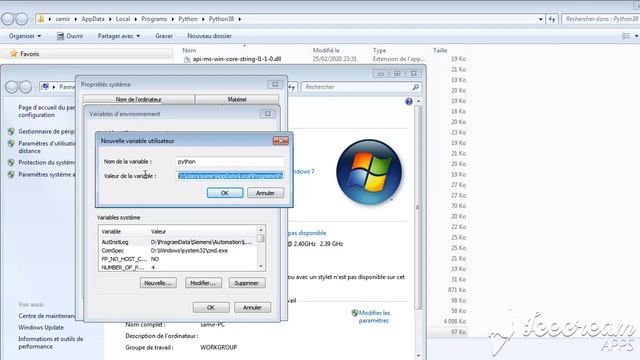The height and width of the screenshot is (360, 640).
Task: Click the Control Panel back button
Action: click(x=11, y=87)
